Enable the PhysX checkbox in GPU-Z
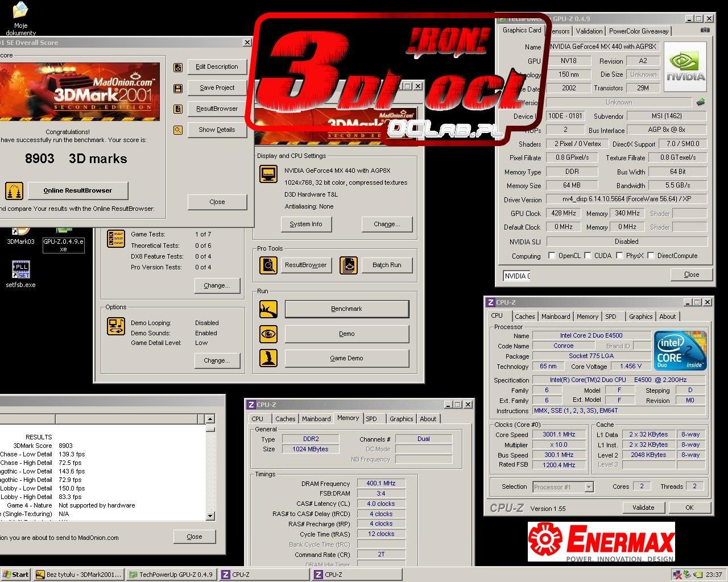This screenshot has height=582, width=728. [x=619, y=256]
